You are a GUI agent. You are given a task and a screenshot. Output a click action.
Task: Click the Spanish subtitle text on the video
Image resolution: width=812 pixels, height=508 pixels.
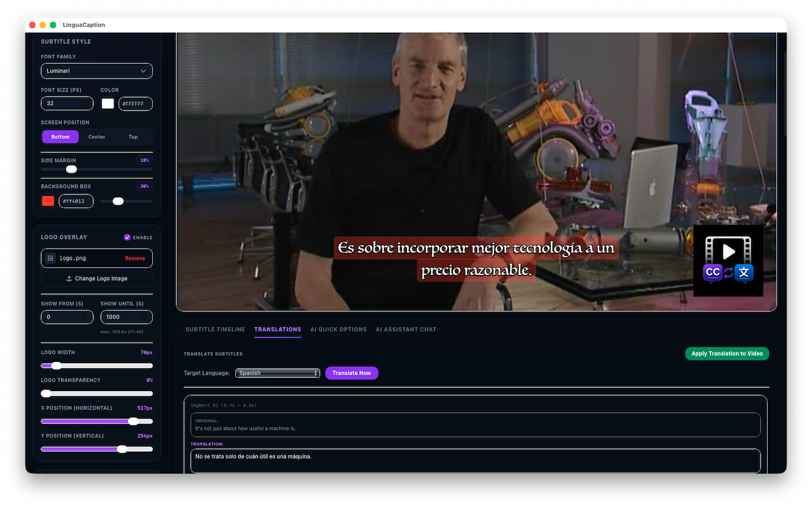click(476, 259)
